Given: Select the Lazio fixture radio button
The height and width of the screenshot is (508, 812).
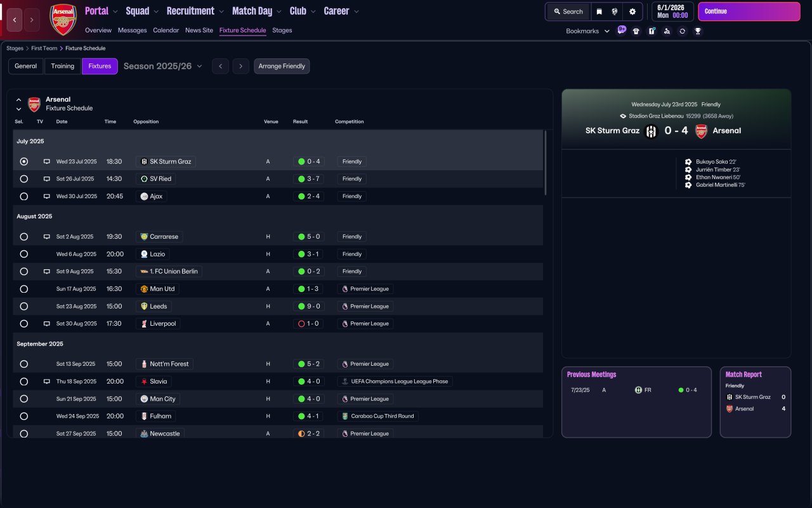Looking at the screenshot, I should point(24,254).
